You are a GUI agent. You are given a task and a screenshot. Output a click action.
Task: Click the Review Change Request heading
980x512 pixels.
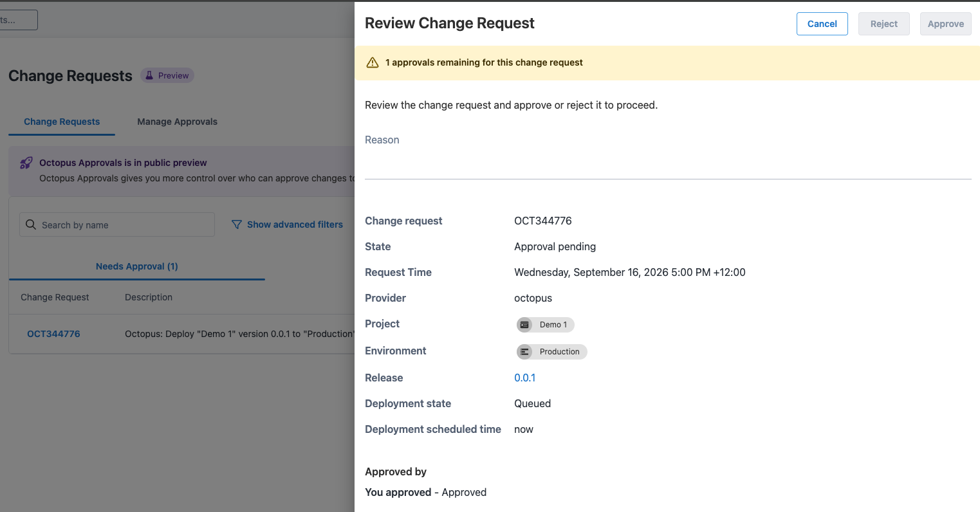tap(450, 23)
